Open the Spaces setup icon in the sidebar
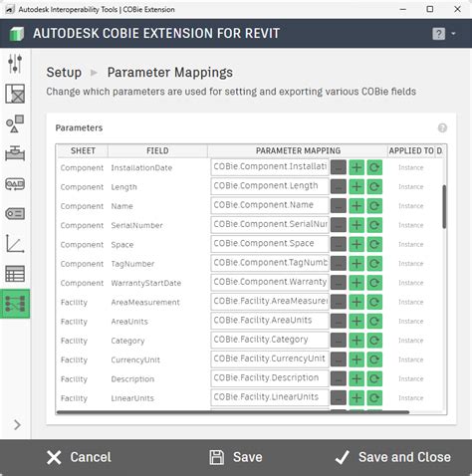Image resolution: width=472 pixels, height=476 pixels. point(15,94)
